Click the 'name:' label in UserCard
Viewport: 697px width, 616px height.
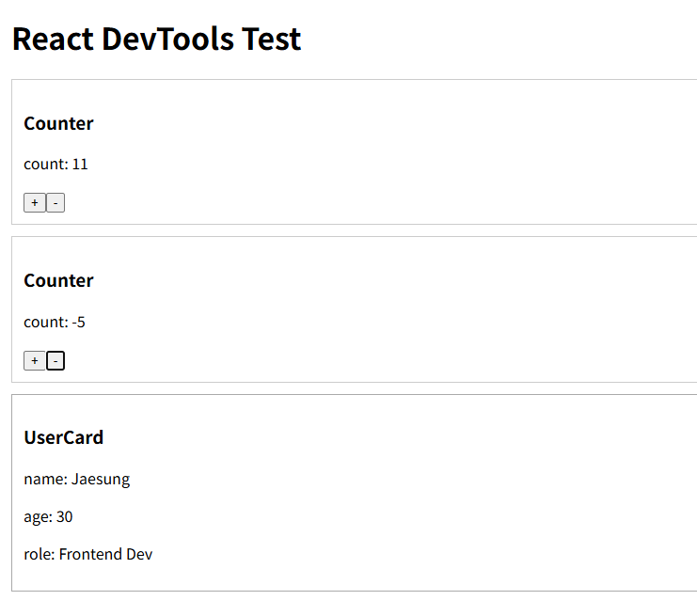click(45, 480)
